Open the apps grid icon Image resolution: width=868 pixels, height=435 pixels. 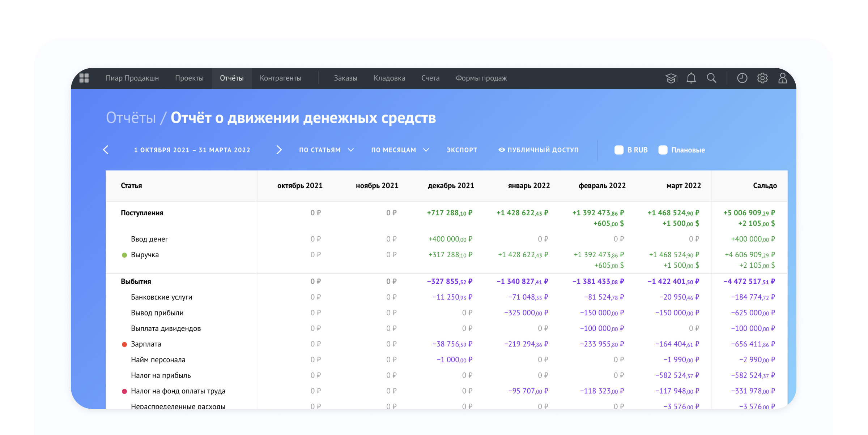point(84,78)
